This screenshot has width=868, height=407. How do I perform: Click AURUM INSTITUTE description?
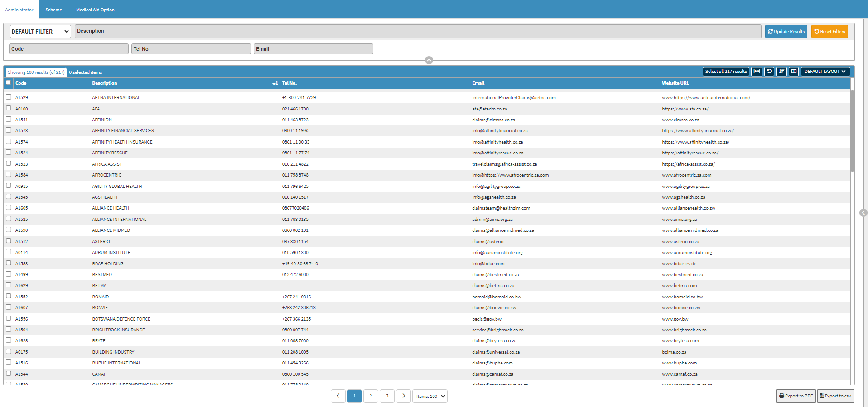(x=111, y=253)
